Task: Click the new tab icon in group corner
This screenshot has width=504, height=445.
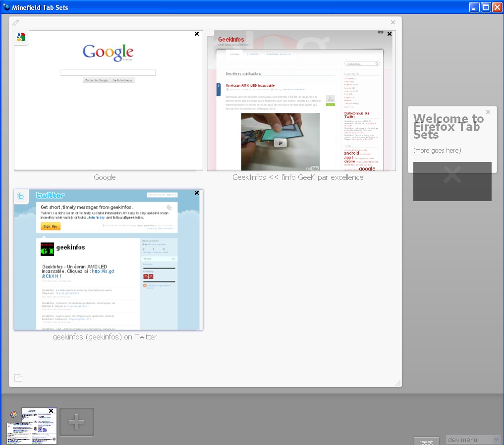Action: click(x=18, y=378)
